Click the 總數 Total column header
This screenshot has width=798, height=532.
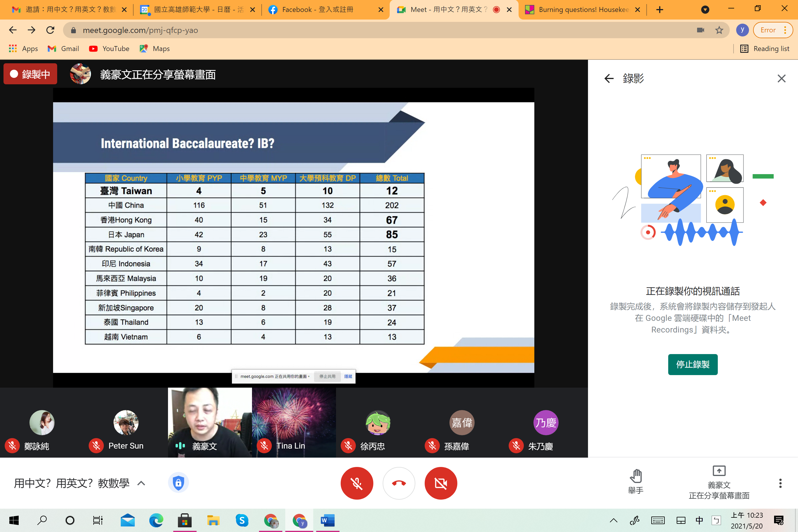click(x=392, y=178)
